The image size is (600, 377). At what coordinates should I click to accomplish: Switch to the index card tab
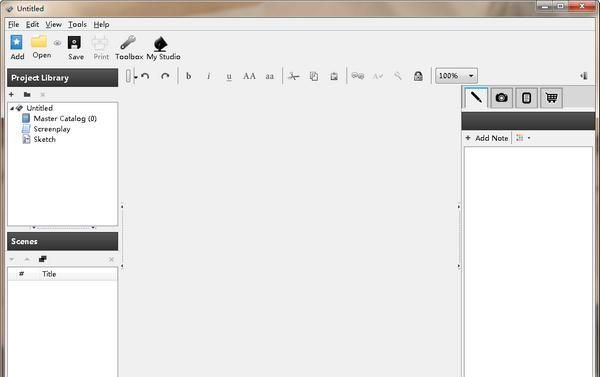(x=527, y=98)
